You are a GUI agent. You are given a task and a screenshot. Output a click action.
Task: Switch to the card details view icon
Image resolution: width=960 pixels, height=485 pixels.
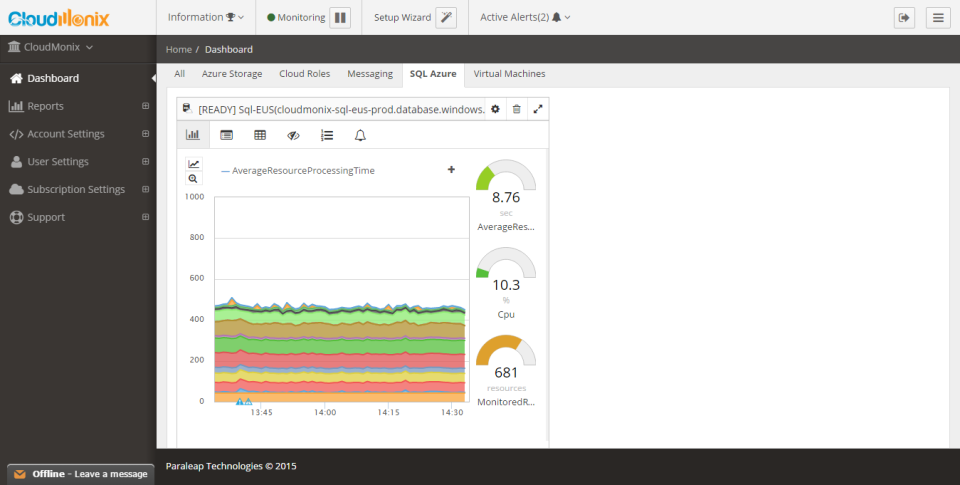coord(227,135)
